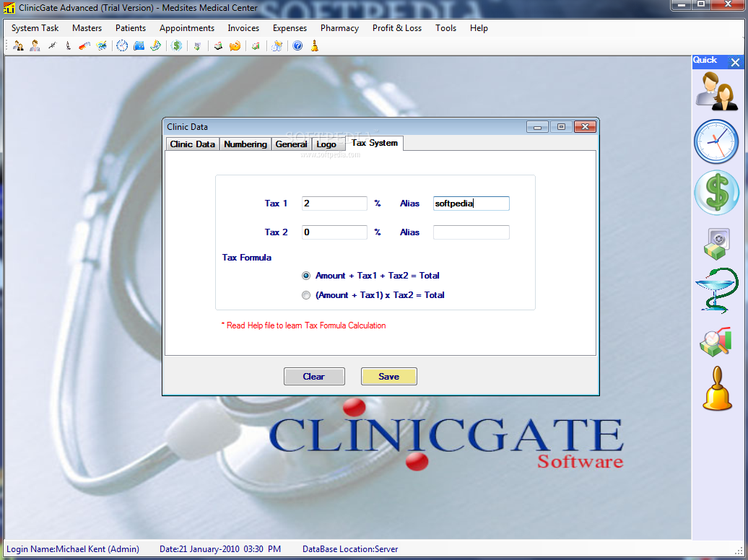Open the Expenses menu
The width and height of the screenshot is (748, 560).
[x=290, y=28]
